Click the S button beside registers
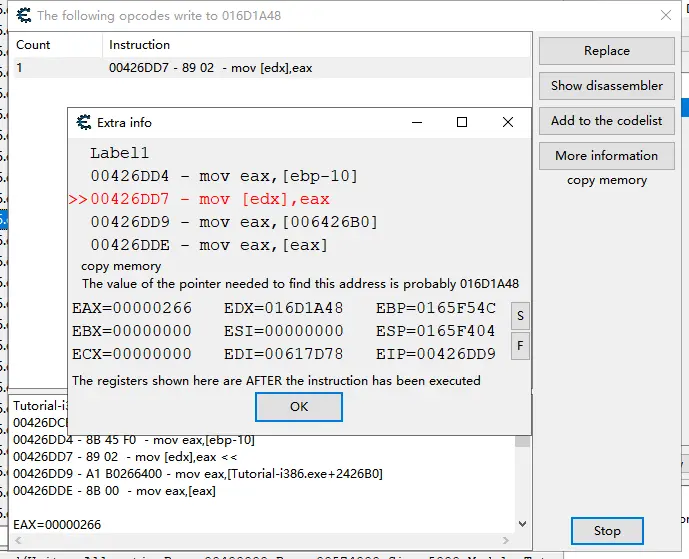689x559 pixels. 520,316
